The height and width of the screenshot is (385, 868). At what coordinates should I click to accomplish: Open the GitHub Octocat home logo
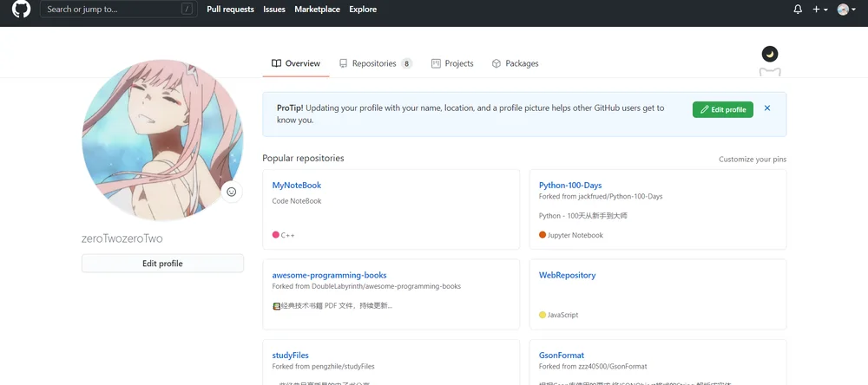[21, 9]
